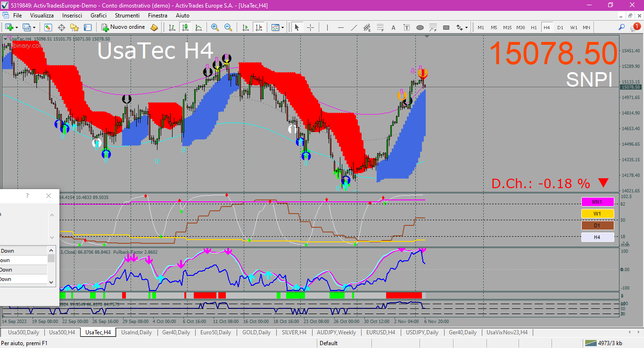
Task: Pick the horizontal line drawing tool
Action: tap(340, 27)
